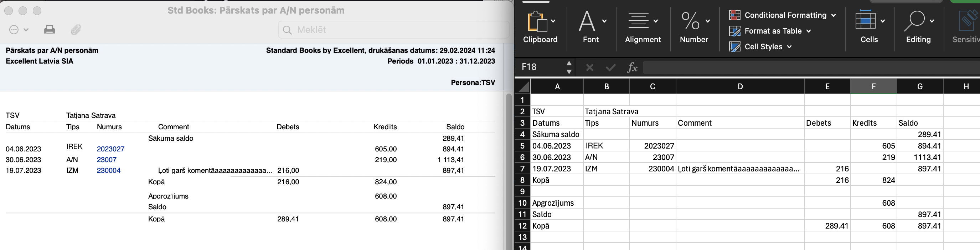Image resolution: width=980 pixels, height=250 pixels.
Task: Click the Meklēt search field
Action: click(394, 30)
